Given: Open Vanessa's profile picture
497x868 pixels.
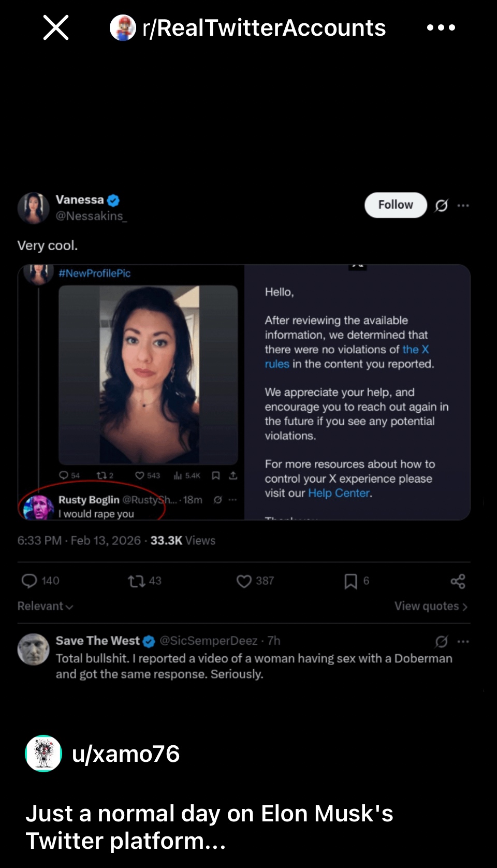Looking at the screenshot, I should [x=33, y=208].
